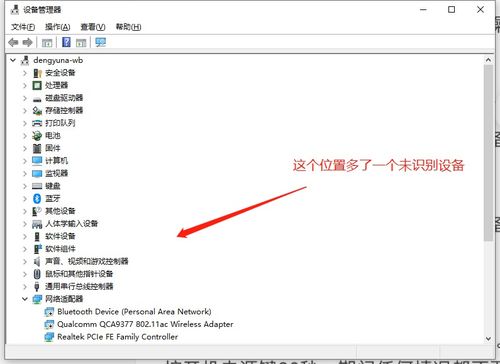This screenshot has height=364, width=500.
Task: Click the Qualcomm QCA9377 adapter icon
Action: 49,324
